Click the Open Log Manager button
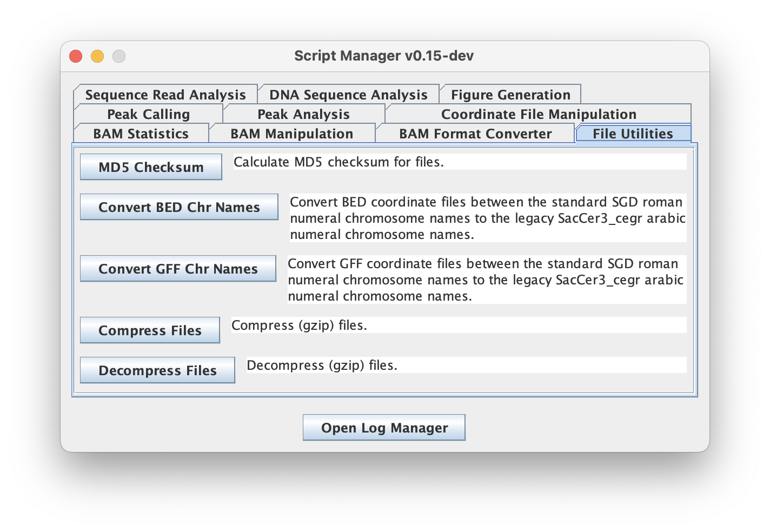 point(384,428)
